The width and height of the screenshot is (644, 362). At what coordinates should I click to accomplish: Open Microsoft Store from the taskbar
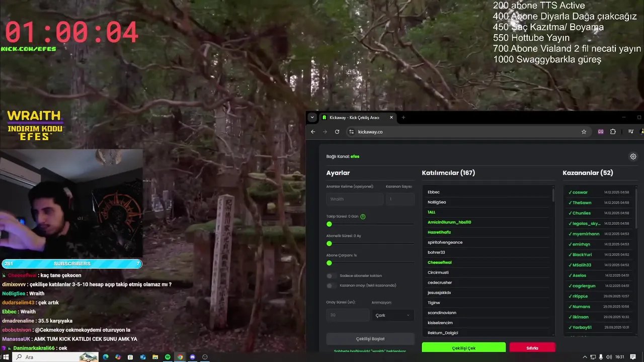130,357
